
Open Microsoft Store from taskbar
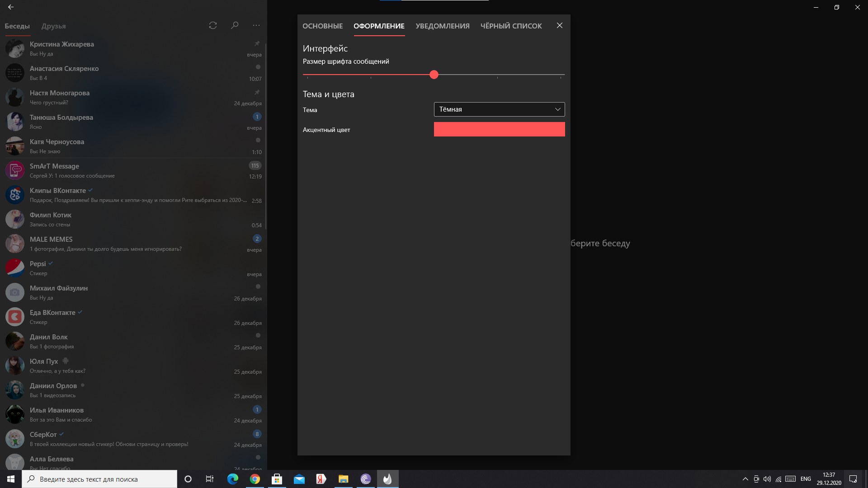pyautogui.click(x=277, y=479)
